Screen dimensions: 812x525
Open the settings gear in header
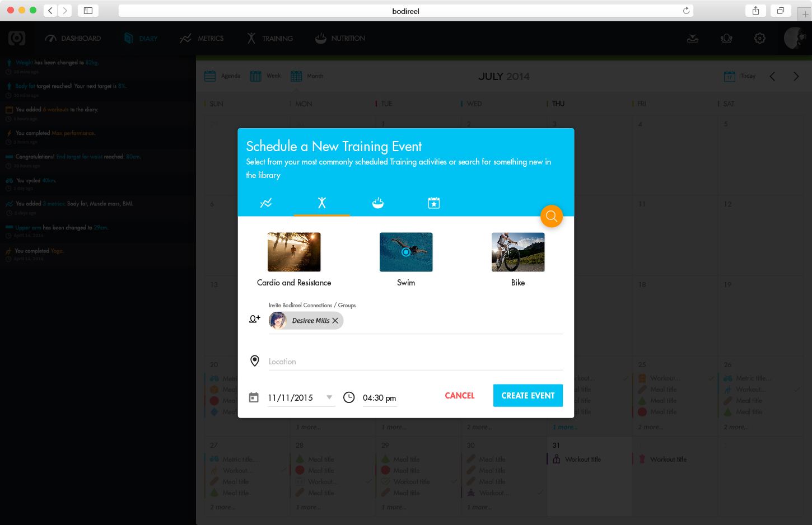[x=760, y=38]
